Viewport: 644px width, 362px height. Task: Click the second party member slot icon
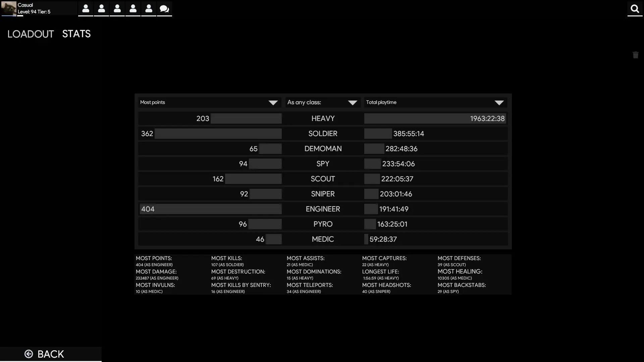(x=101, y=9)
